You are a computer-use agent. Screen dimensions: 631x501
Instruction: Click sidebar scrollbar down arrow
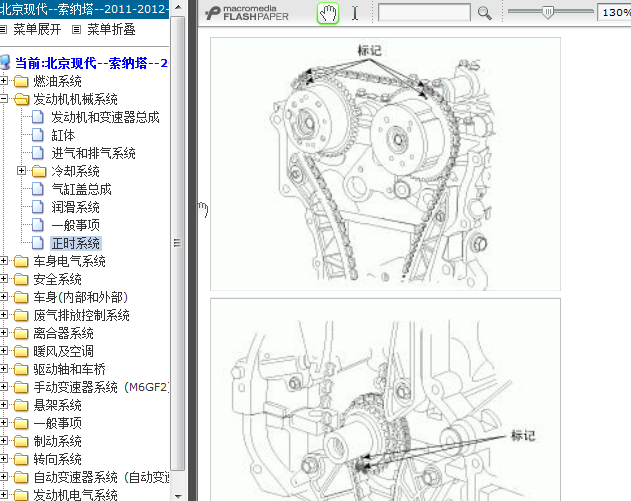(x=178, y=495)
